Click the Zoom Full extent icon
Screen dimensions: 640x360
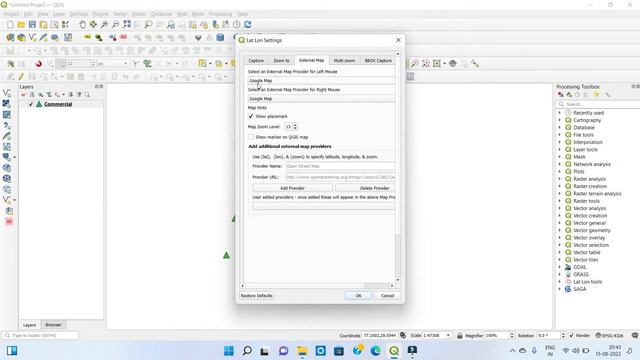127,24
